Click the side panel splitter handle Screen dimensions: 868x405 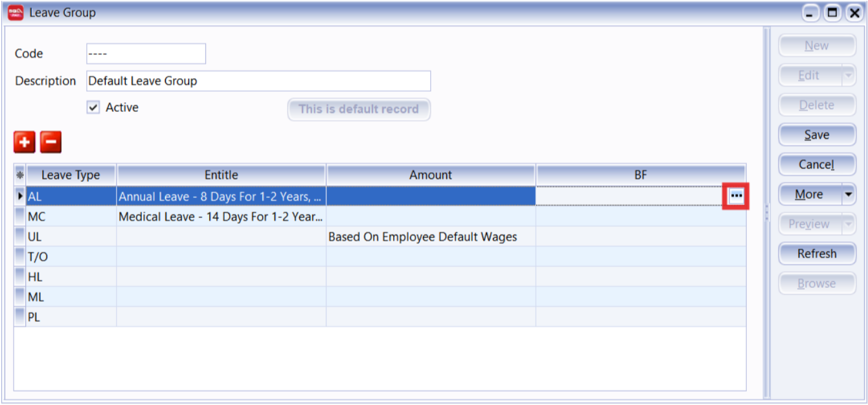767,213
